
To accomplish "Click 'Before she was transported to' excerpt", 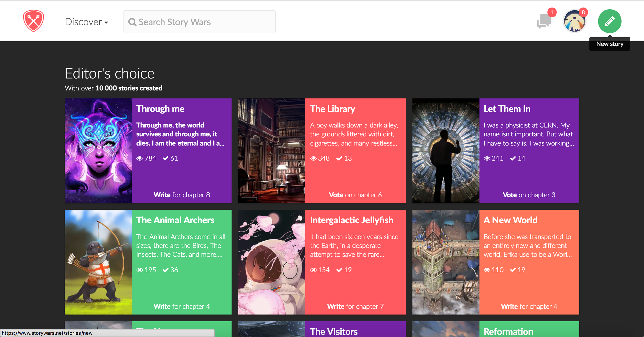I will [528, 246].
